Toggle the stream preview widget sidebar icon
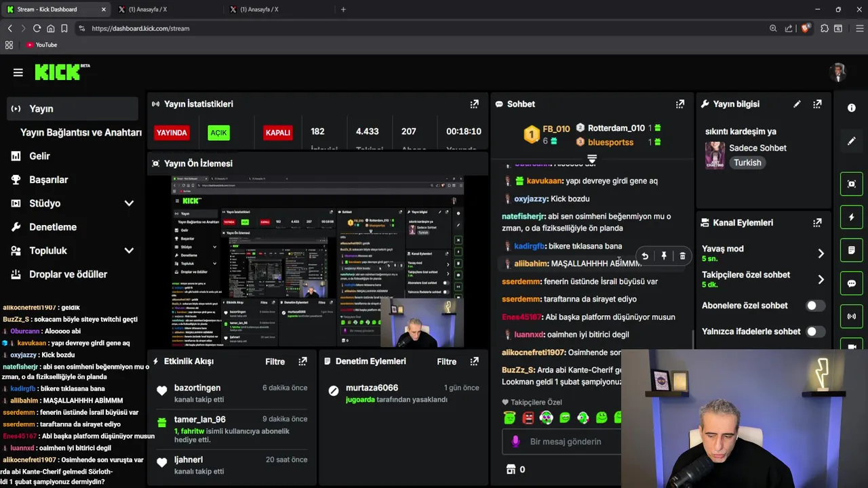The width and height of the screenshot is (868, 488). (x=852, y=184)
